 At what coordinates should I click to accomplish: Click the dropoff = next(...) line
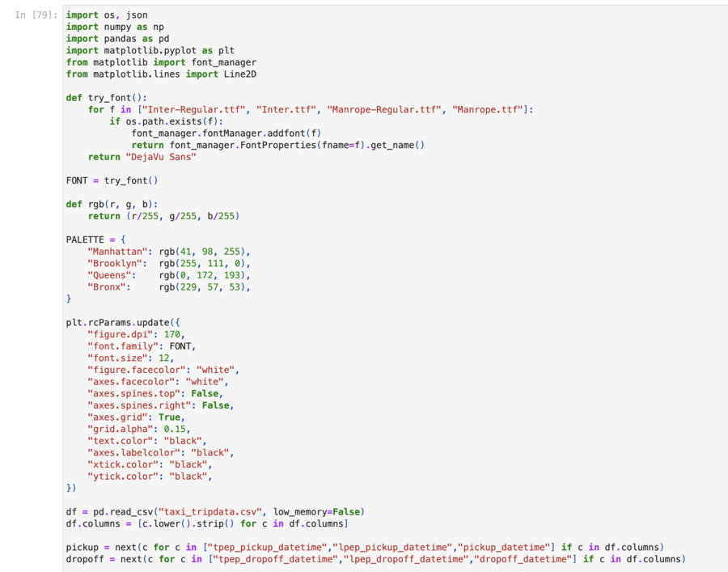tap(375, 559)
